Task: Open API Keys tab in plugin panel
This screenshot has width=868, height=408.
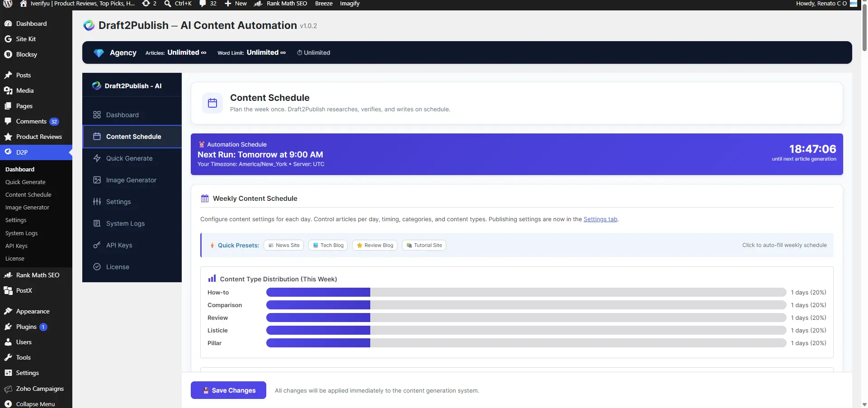Action: pyautogui.click(x=132, y=245)
